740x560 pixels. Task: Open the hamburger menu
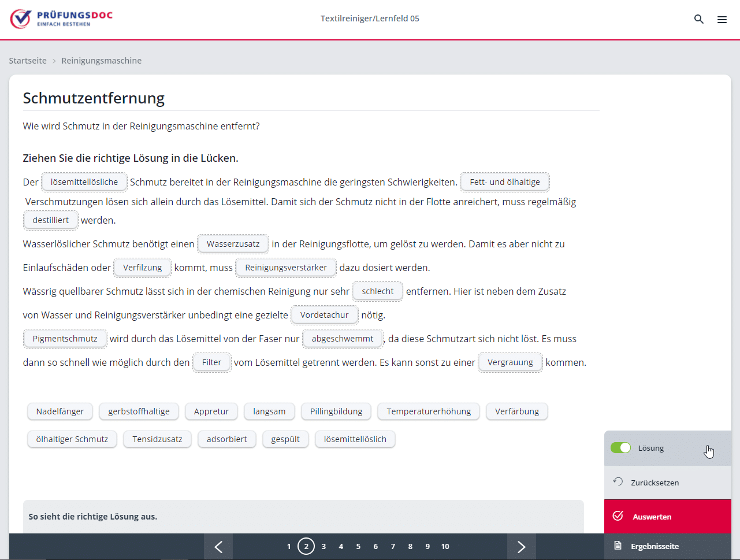tap(722, 20)
